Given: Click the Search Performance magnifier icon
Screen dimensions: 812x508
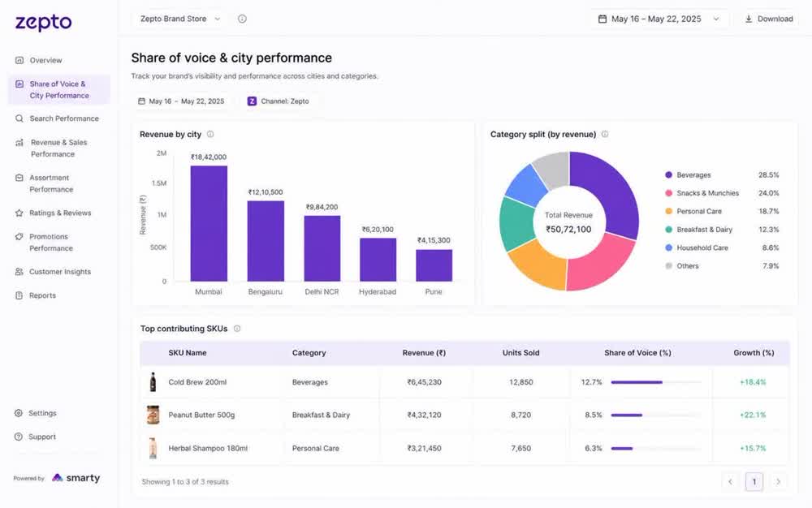Looking at the screenshot, I should [x=19, y=118].
